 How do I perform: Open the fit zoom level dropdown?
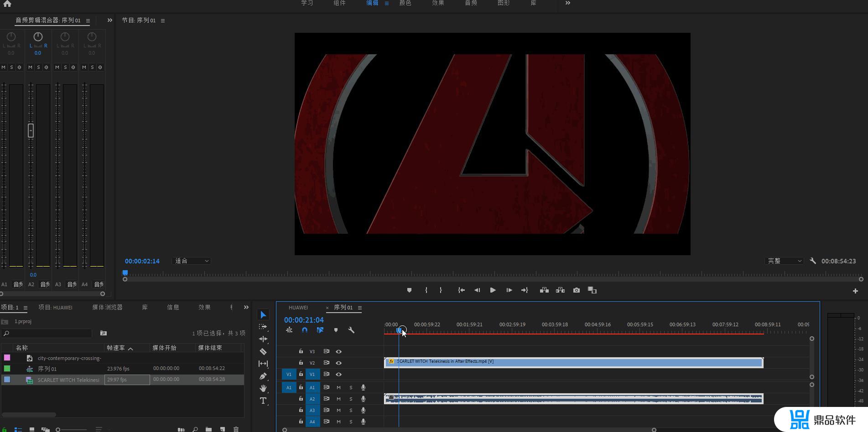coord(192,261)
